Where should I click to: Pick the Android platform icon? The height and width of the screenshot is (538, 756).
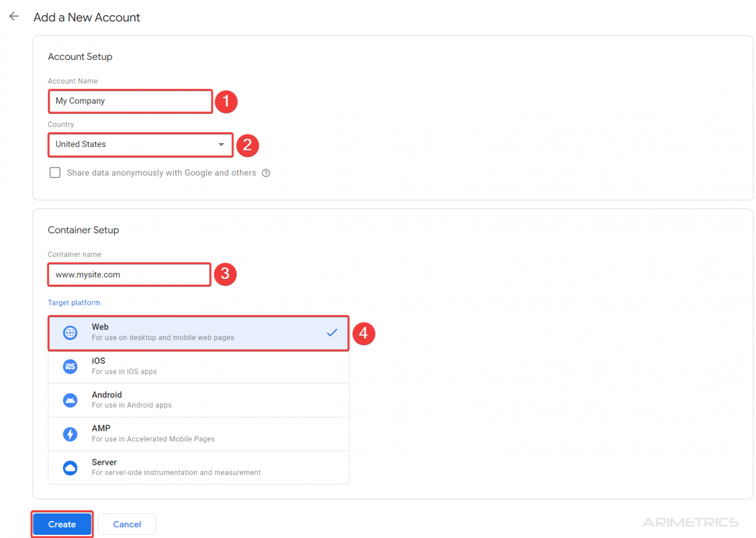[70, 400]
